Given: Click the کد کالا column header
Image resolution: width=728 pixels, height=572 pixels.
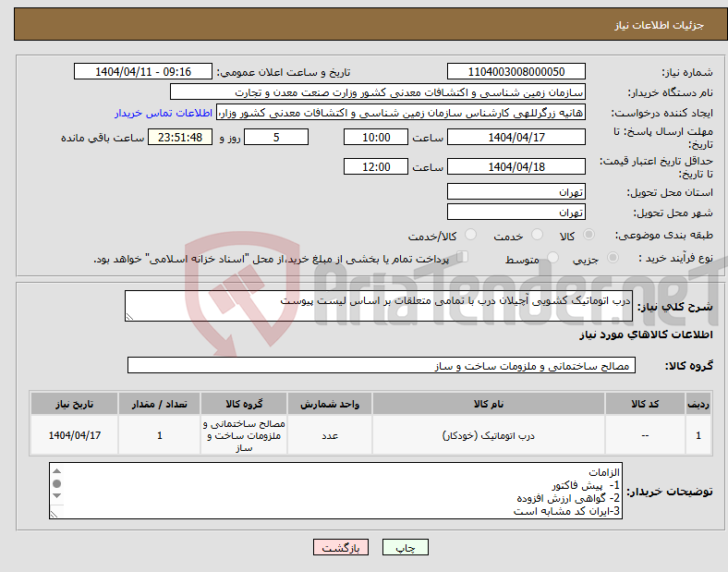Looking at the screenshot, I should (645, 404).
